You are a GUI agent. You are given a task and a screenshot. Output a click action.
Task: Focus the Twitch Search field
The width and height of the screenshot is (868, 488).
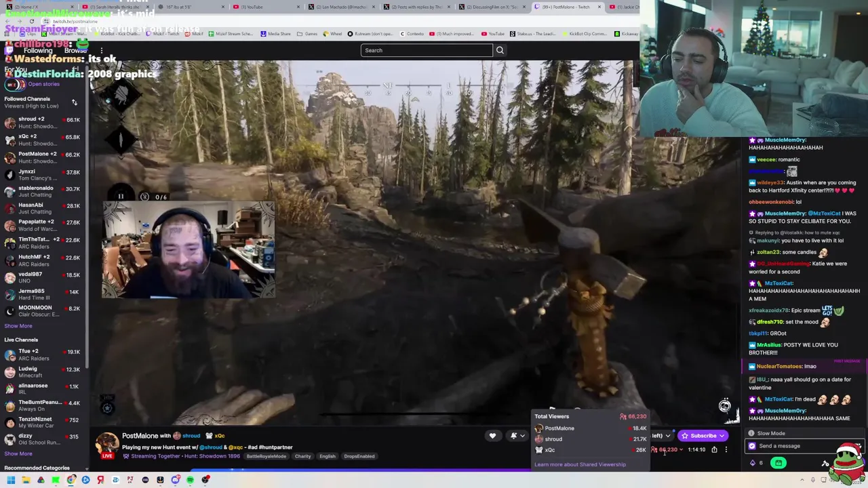(x=427, y=50)
